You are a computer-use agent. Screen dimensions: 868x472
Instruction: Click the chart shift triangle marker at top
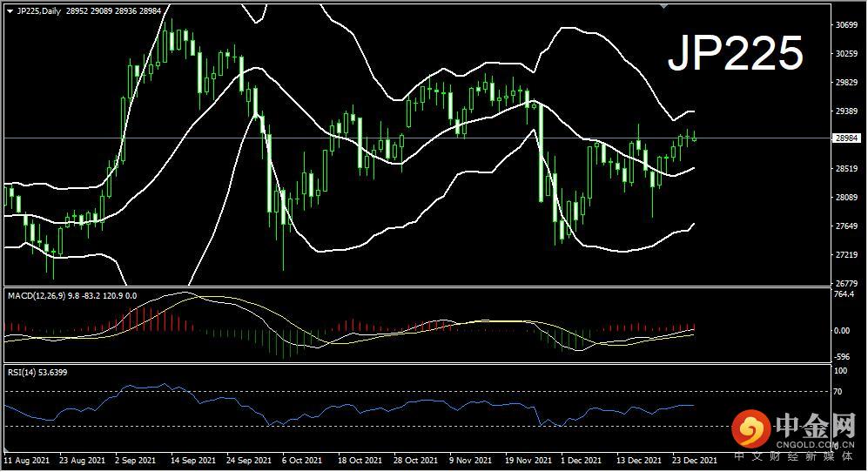[x=664, y=6]
